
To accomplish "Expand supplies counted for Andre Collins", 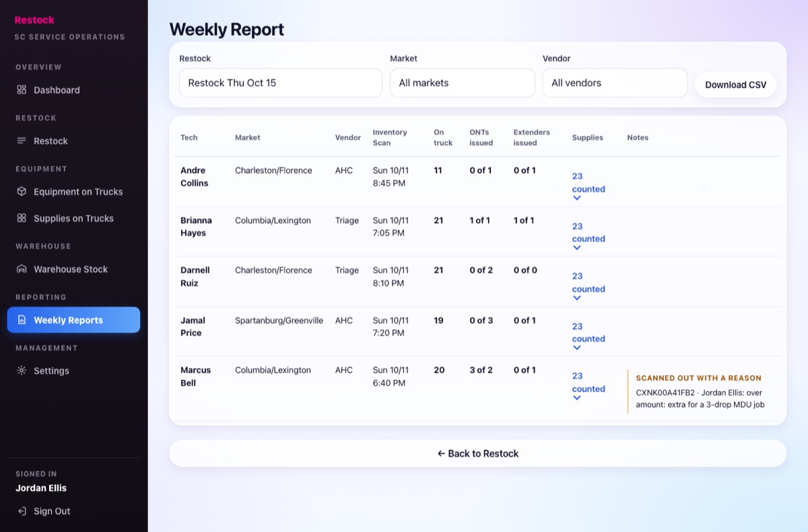I will (588, 186).
